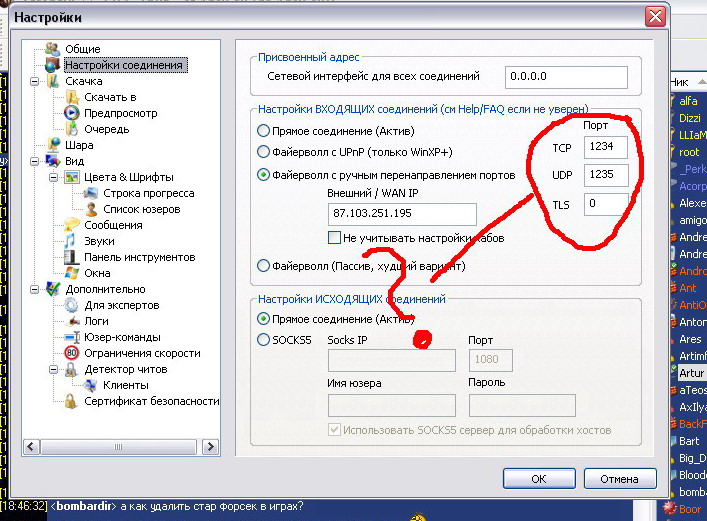Select user Ares in nick list
The width and height of the screenshot is (707, 521).
[689, 339]
